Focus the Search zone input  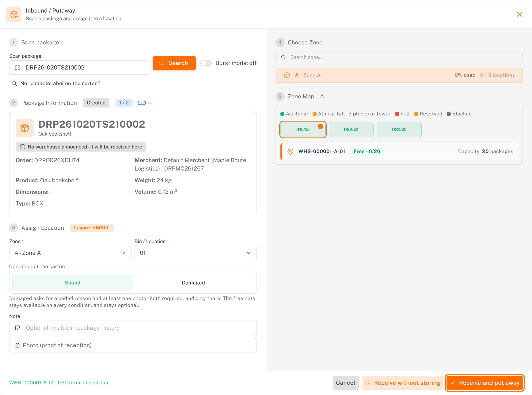click(399, 57)
